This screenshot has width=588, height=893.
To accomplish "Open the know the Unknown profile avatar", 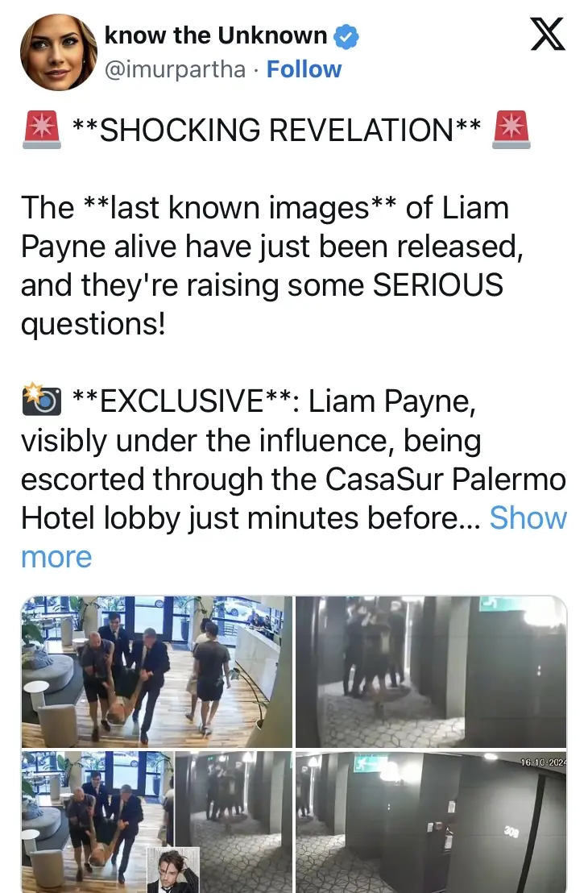I will tap(58, 52).
